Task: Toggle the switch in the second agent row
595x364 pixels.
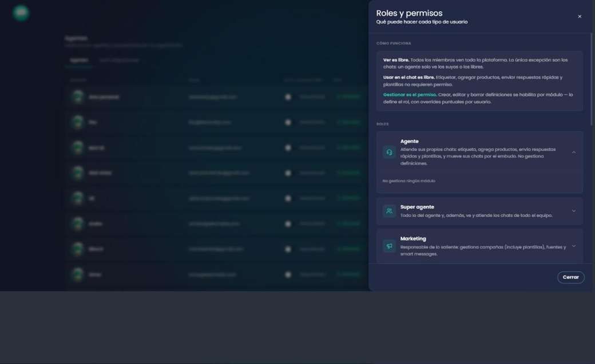Action: coord(288,122)
